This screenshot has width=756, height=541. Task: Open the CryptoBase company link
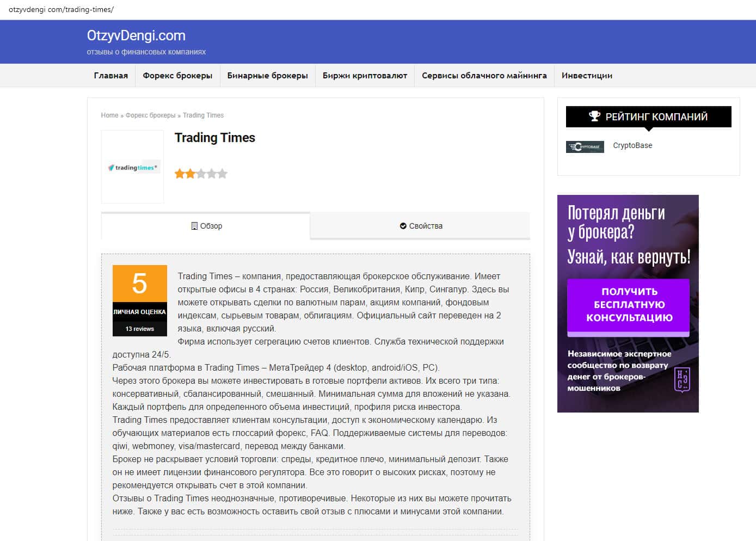click(x=632, y=145)
